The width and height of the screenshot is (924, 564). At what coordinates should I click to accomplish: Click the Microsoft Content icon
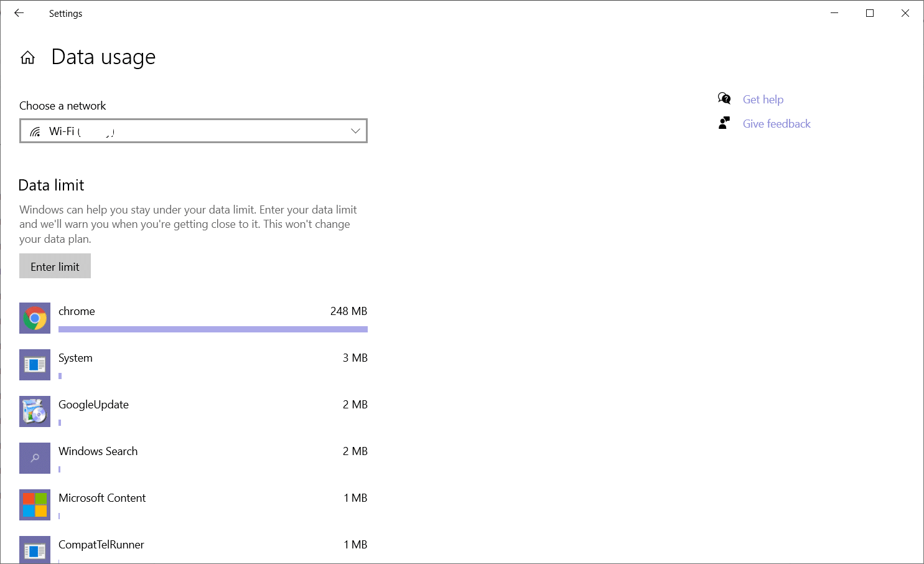pos(34,505)
